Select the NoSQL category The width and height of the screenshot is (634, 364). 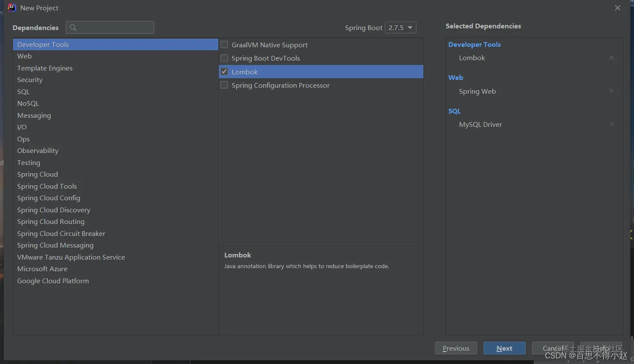pyautogui.click(x=116, y=104)
